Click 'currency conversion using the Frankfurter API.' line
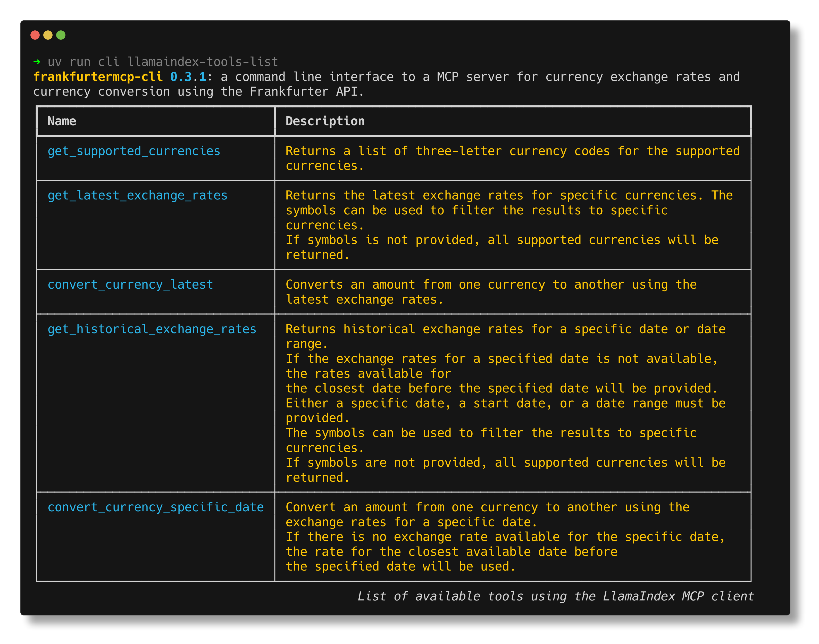This screenshot has width=819, height=644. (199, 91)
